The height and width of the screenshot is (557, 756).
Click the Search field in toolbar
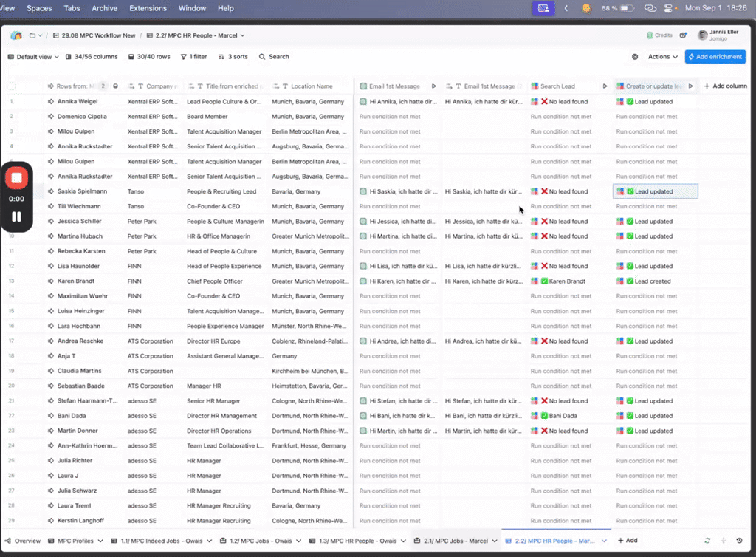[x=274, y=57]
